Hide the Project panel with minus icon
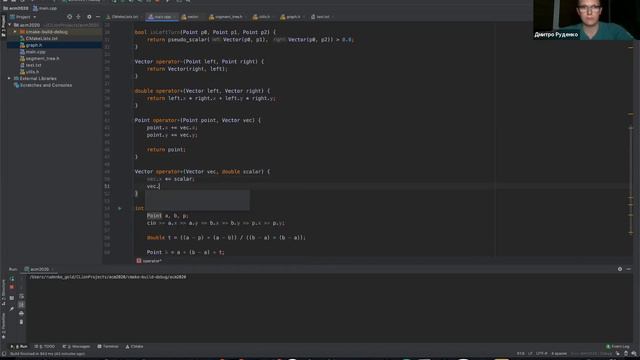 (x=98, y=17)
